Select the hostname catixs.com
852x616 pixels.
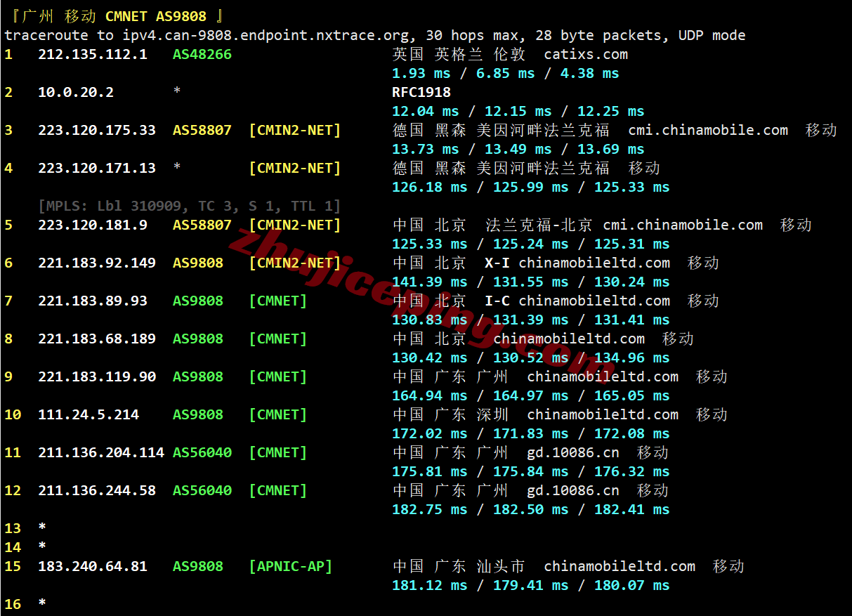[586, 54]
